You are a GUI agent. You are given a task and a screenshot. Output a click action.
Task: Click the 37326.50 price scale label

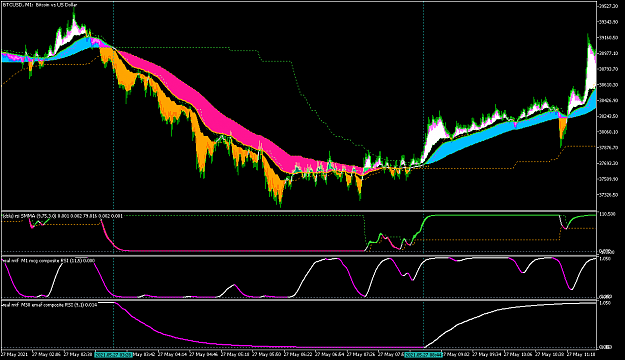[609, 195]
